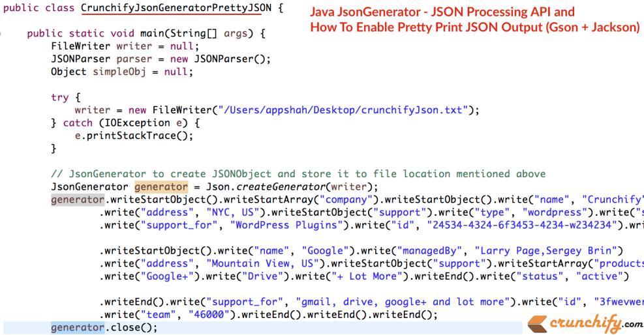Click the generator.close() statement line
Viewport: 644px width, 335px height.
(x=104, y=327)
